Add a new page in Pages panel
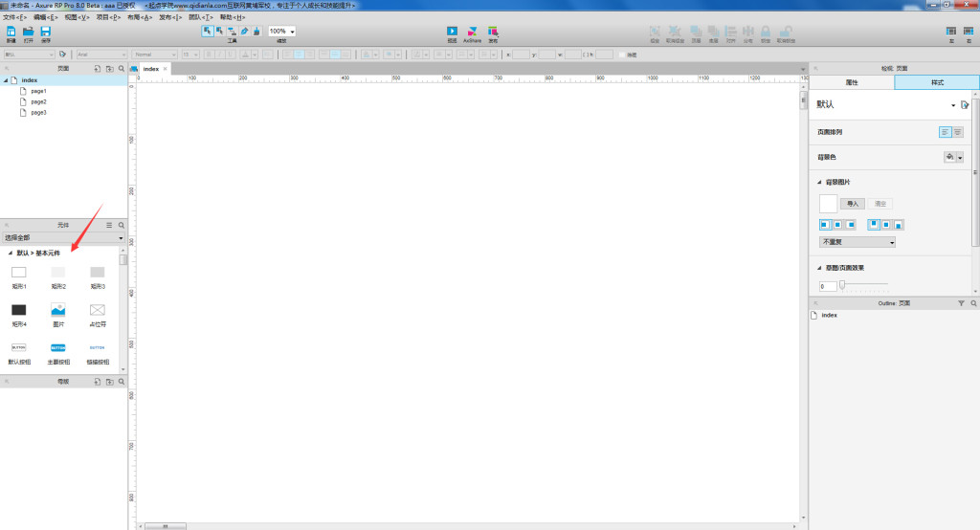 point(98,69)
